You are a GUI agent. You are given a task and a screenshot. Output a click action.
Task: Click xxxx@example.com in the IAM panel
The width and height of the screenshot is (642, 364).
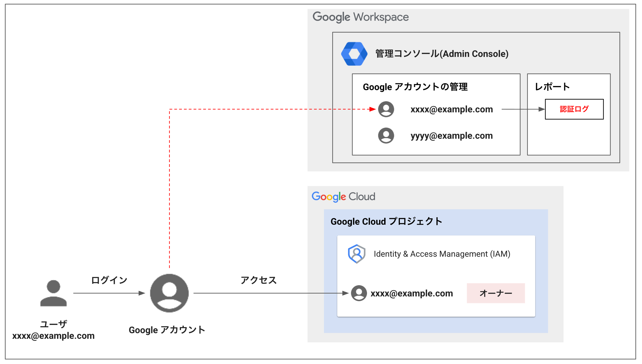(x=411, y=293)
